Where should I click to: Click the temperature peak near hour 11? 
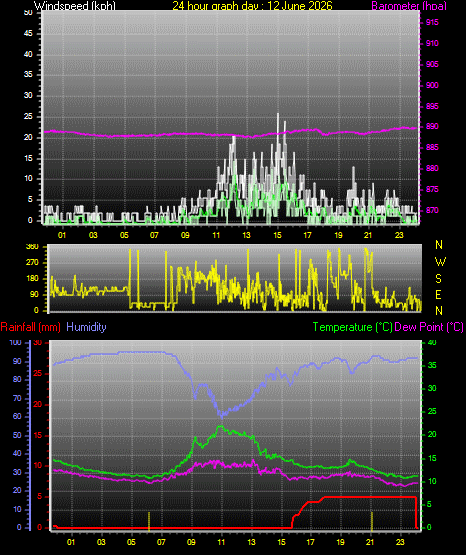[221, 427]
